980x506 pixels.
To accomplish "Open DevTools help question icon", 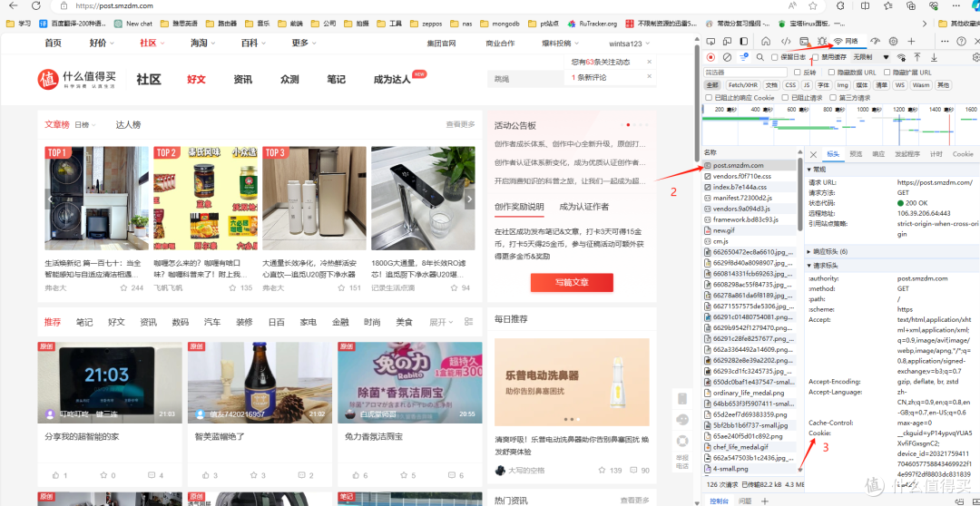I will (x=961, y=41).
